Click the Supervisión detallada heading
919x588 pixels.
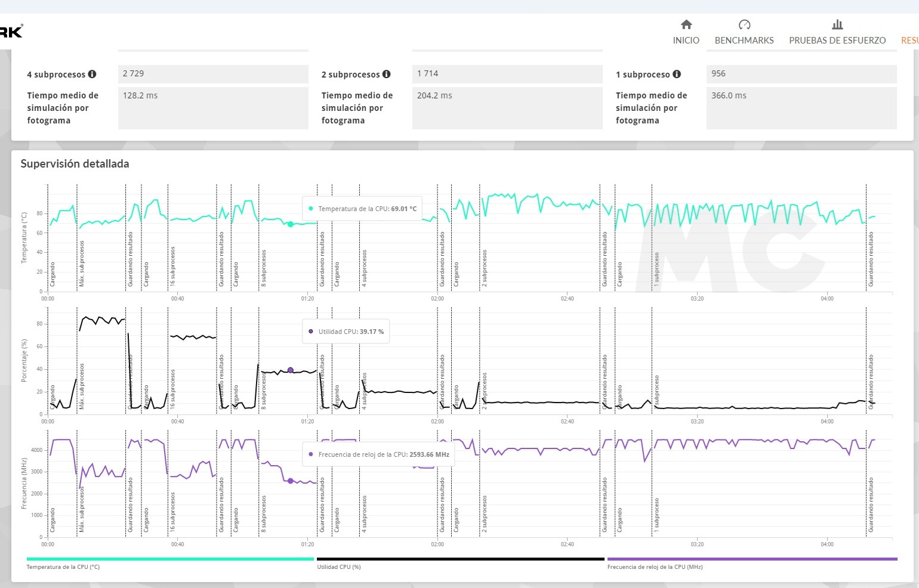point(75,163)
